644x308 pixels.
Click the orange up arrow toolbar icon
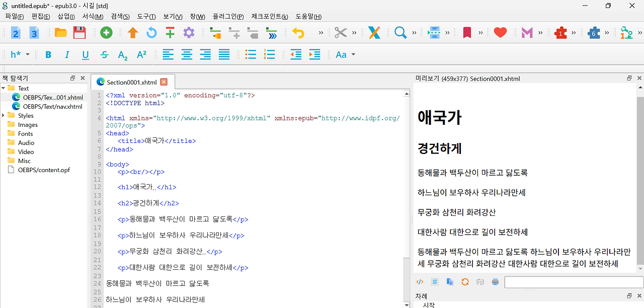tap(133, 33)
